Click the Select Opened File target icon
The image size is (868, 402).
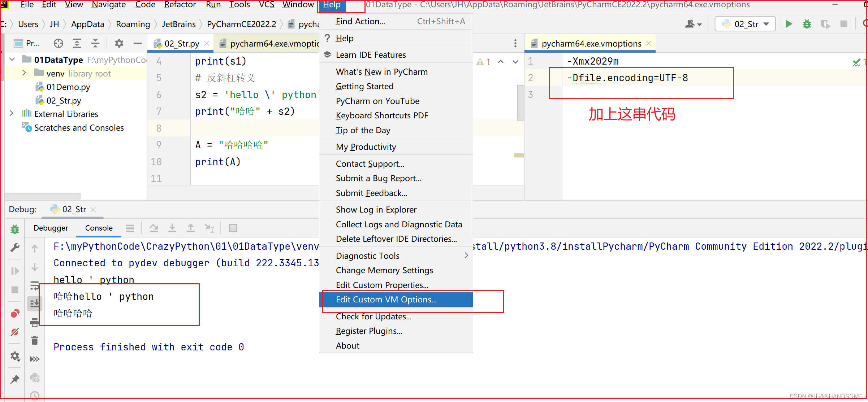58,44
